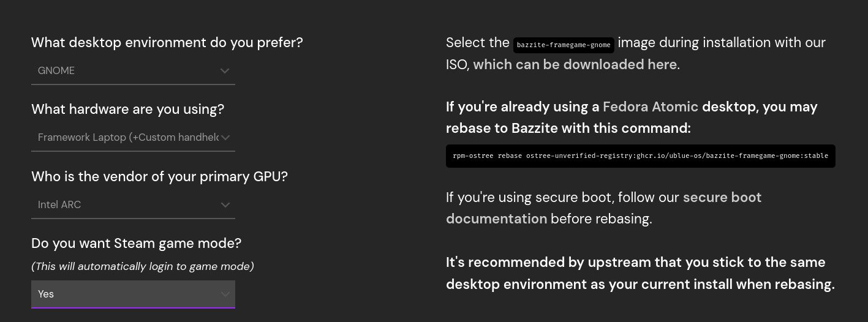The width and height of the screenshot is (868, 322).
Task: Click the primary GPU vendor question label
Action: [159, 177]
